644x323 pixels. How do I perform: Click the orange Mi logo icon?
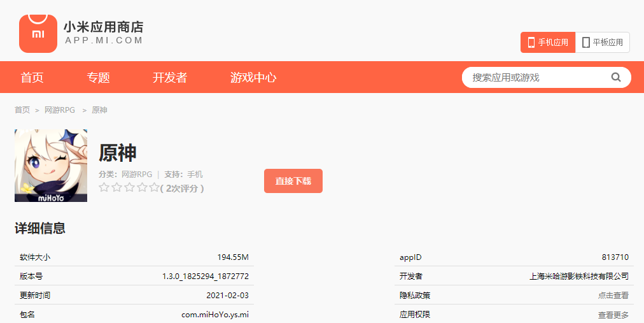click(38, 34)
